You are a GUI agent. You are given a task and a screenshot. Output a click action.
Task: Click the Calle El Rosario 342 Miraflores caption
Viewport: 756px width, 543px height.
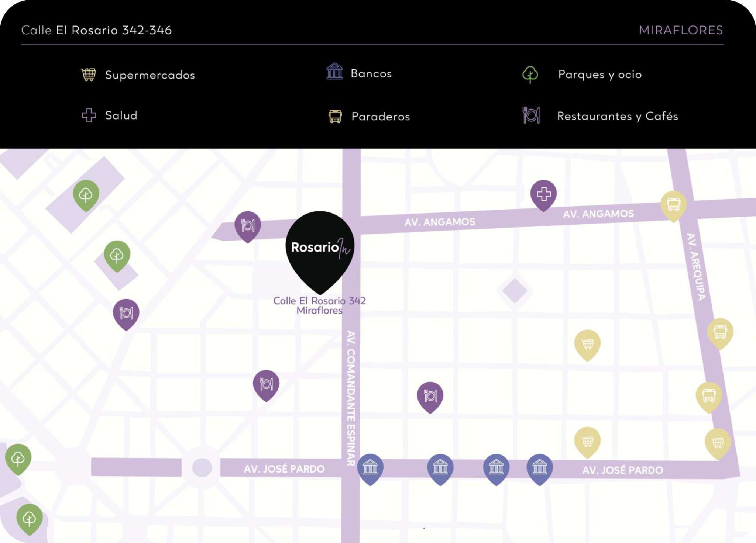pyautogui.click(x=319, y=305)
